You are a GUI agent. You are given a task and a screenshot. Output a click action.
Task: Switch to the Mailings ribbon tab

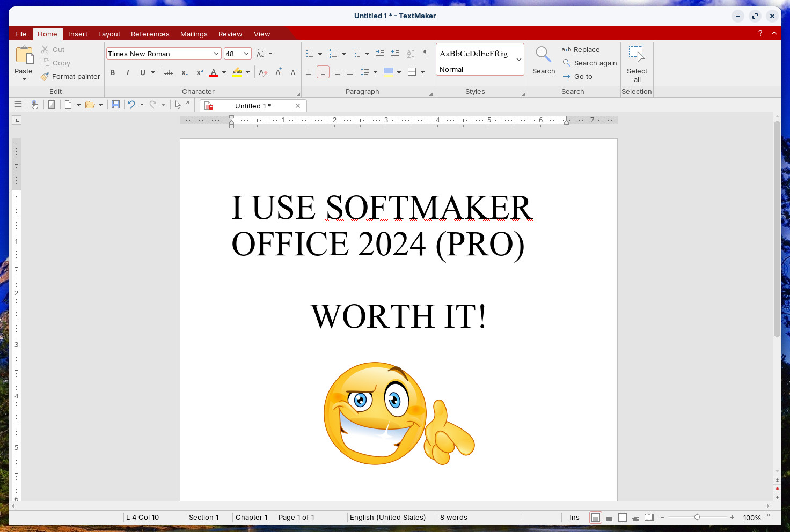point(194,34)
